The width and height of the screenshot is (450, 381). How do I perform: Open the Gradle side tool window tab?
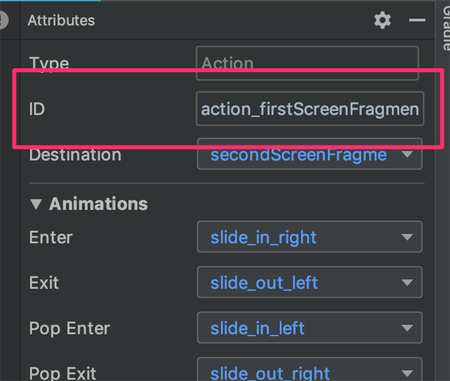click(x=446, y=28)
